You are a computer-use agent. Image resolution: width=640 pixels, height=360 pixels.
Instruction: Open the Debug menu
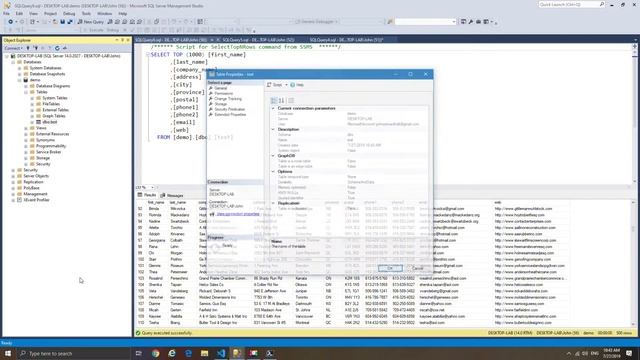pyautogui.click(x=69, y=13)
